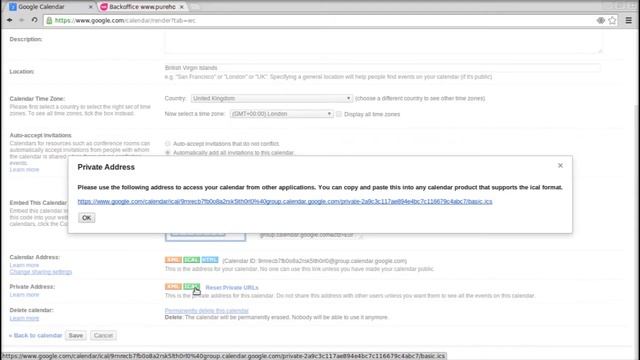Viewport: 640px width, 360px height.
Task: Click the XML badge in Calendar Address row
Action: 173,260
